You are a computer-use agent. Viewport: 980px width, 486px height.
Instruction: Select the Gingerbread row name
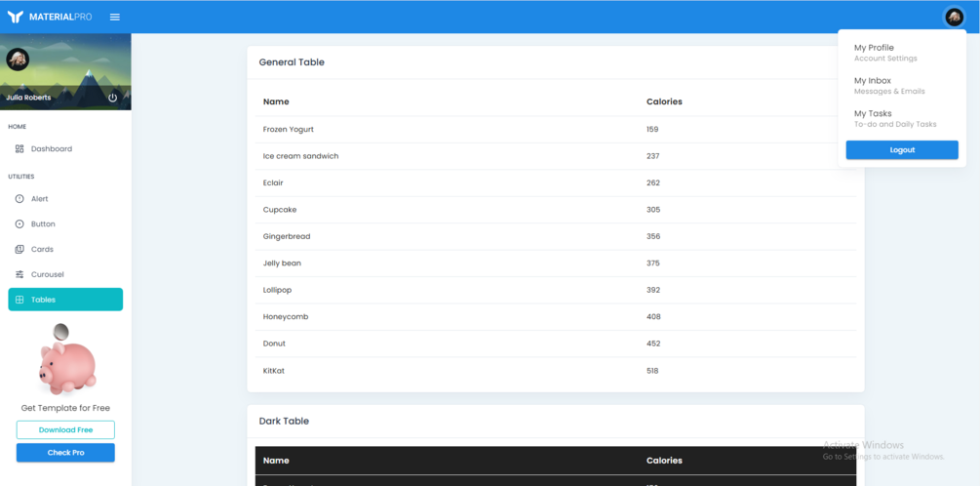click(287, 236)
